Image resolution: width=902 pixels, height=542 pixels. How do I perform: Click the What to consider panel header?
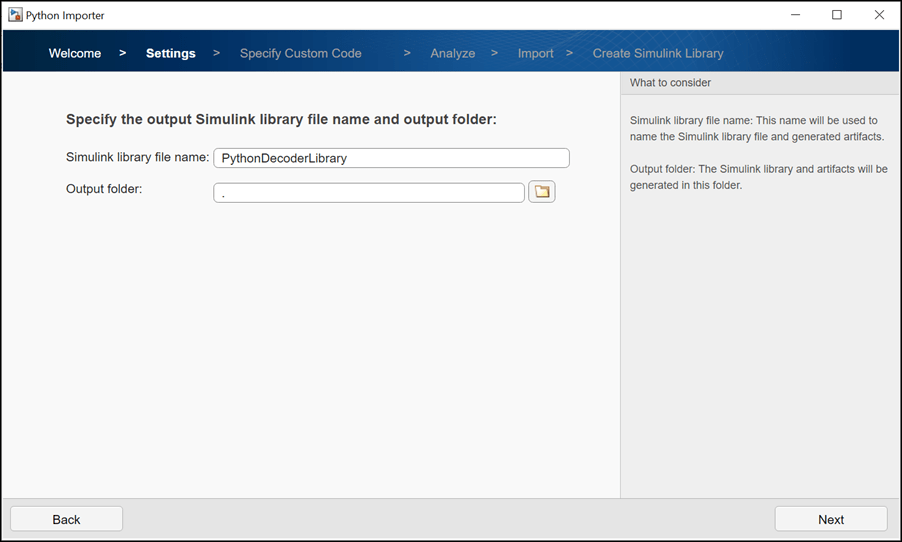click(671, 83)
